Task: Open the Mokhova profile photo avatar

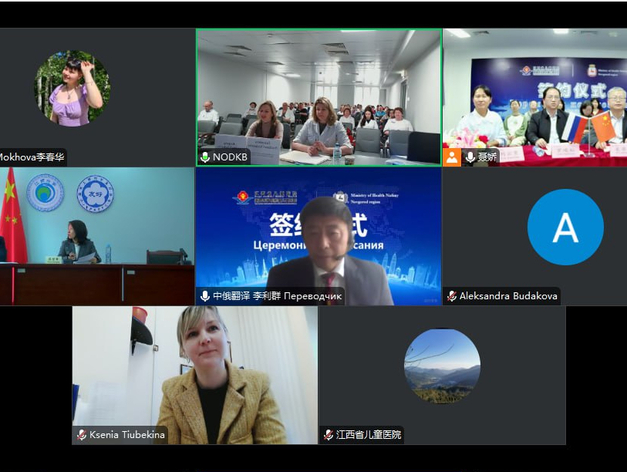Action: coord(72,88)
